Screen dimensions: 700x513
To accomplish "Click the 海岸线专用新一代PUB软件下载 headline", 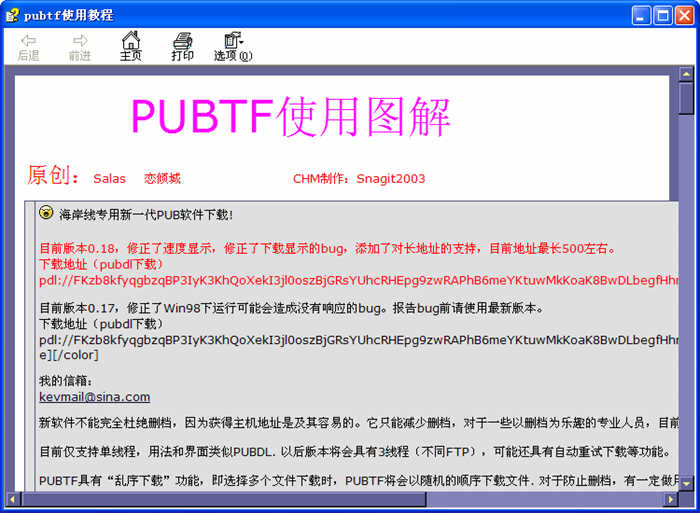I will 146,215.
